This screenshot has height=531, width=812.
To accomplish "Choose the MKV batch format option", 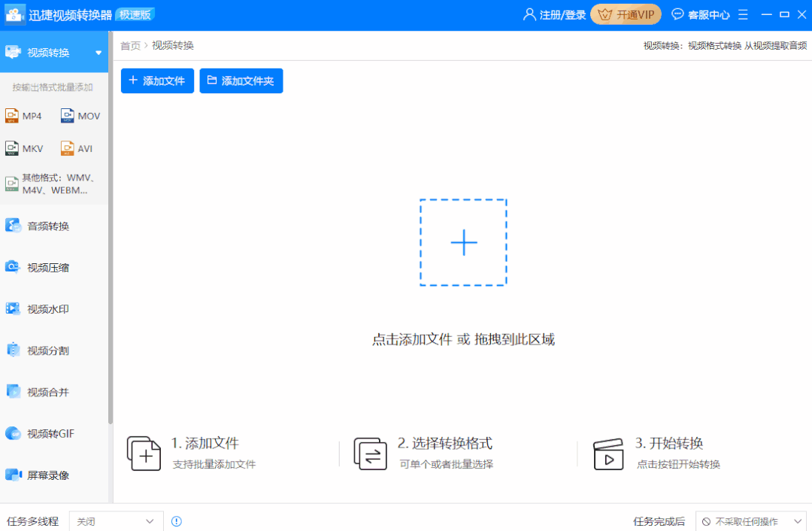I will tap(25, 147).
